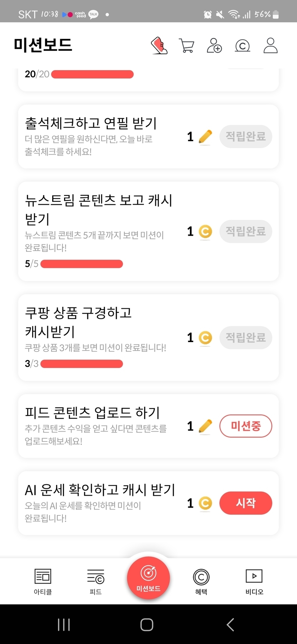Tap the invite friend icon
Screen dimensions: 297x644
[x=214, y=46]
